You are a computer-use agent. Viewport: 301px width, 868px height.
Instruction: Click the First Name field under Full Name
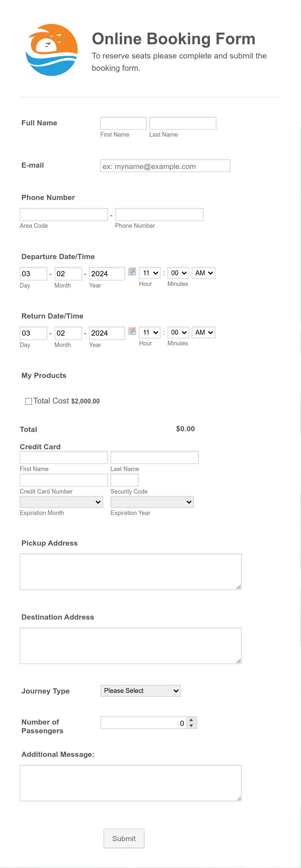coord(123,123)
